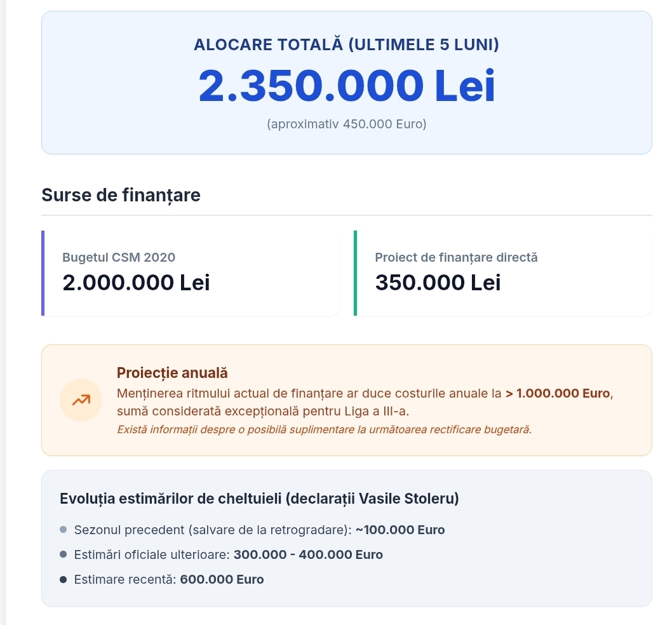Open the Surse de finanțare section heading
Image resolution: width=672 pixels, height=625 pixels.
[121, 195]
